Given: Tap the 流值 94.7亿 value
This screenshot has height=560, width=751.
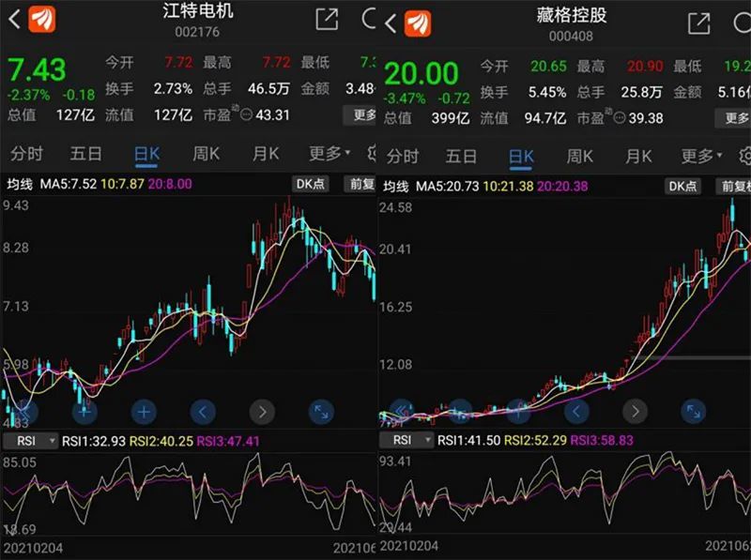Looking at the screenshot, I should 545,118.
